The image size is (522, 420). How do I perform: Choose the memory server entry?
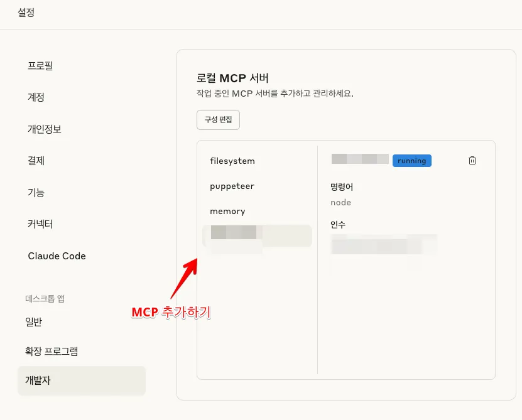pyautogui.click(x=228, y=212)
